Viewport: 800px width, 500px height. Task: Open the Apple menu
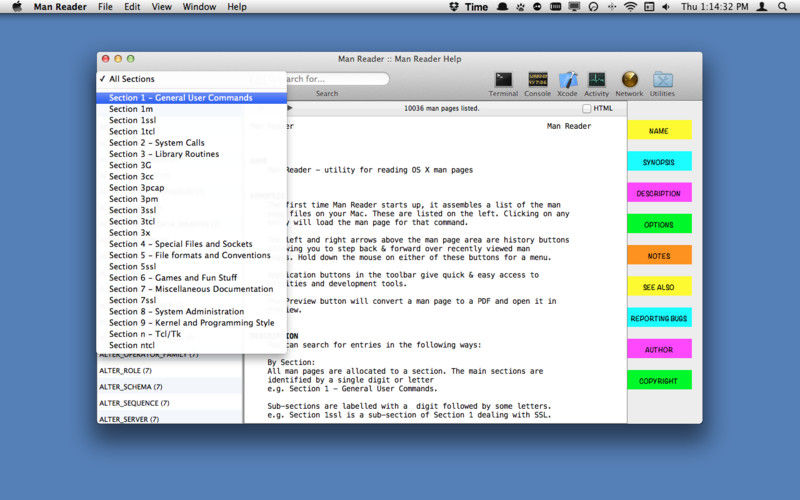click(17, 7)
